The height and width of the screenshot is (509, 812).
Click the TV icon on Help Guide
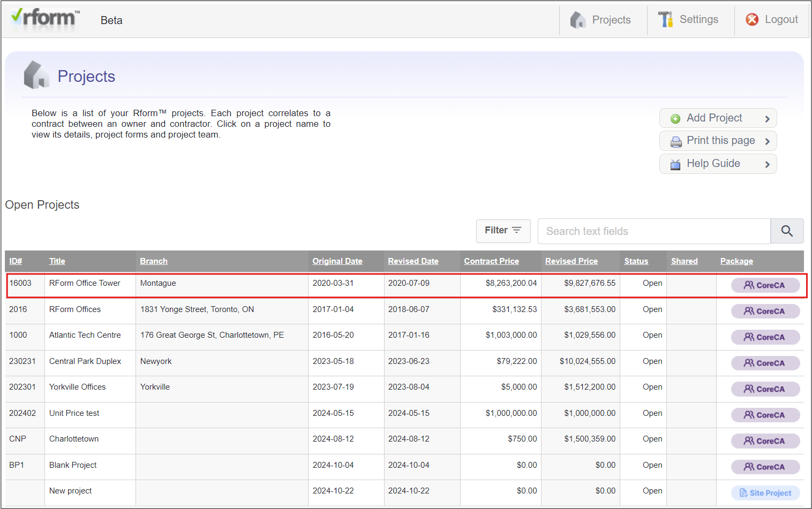click(675, 164)
